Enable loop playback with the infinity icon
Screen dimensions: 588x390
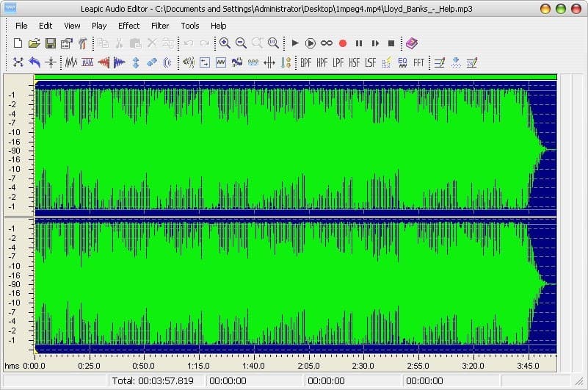(x=327, y=43)
